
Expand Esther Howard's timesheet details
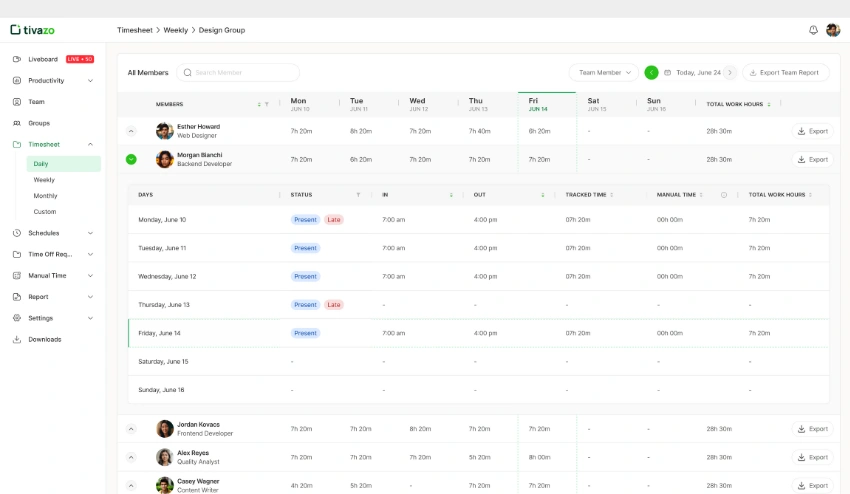point(131,131)
